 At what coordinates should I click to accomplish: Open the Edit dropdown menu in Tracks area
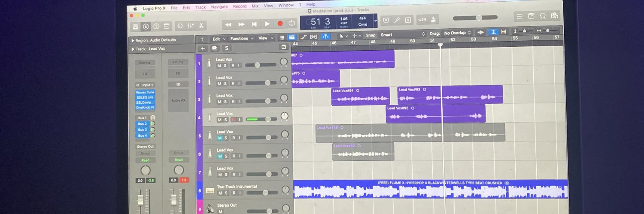219,39
